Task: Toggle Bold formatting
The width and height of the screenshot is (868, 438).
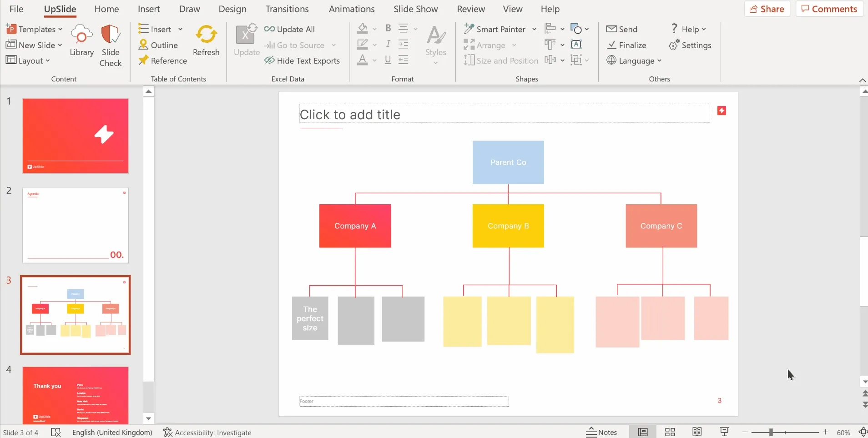Action: click(x=388, y=28)
